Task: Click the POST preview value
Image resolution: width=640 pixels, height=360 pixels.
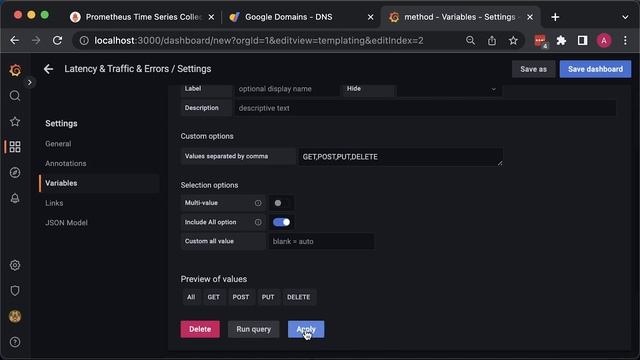Action: 241,297
